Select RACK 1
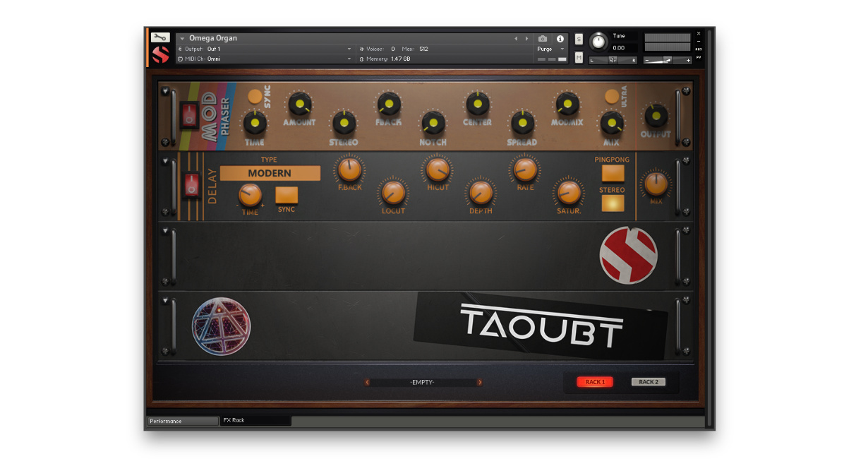Screen dimensions: 868x459 click(x=595, y=382)
